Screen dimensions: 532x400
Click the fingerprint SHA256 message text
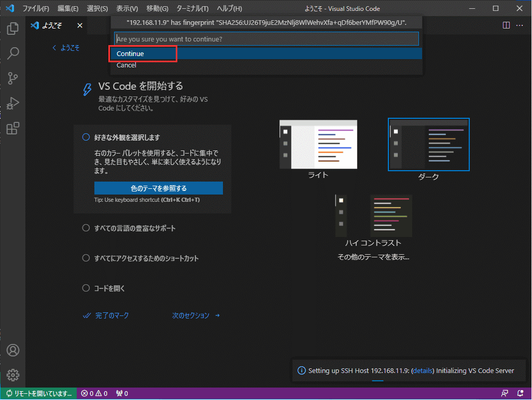click(267, 22)
